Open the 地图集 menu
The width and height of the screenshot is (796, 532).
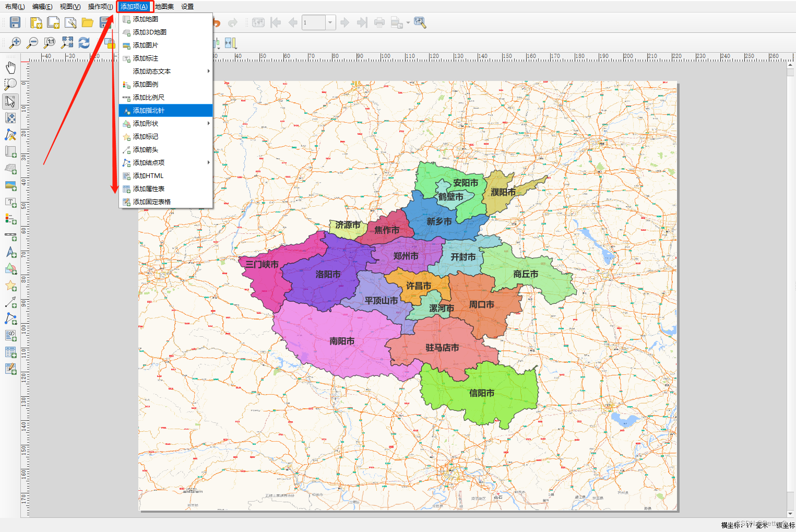click(x=164, y=7)
